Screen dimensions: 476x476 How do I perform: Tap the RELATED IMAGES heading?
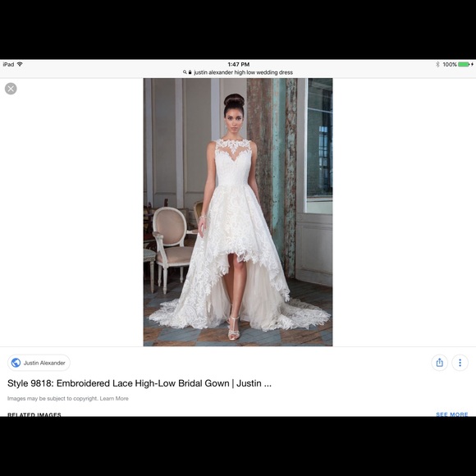pos(34,414)
